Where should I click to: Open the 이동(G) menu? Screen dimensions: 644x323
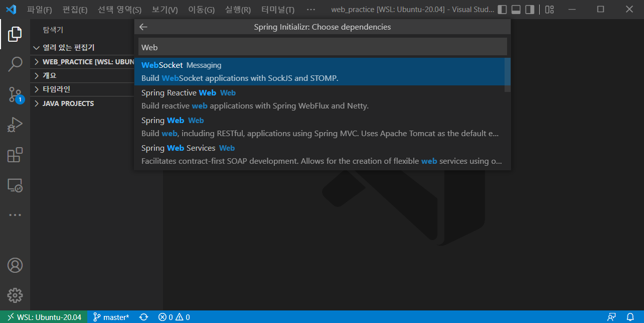[201, 10]
